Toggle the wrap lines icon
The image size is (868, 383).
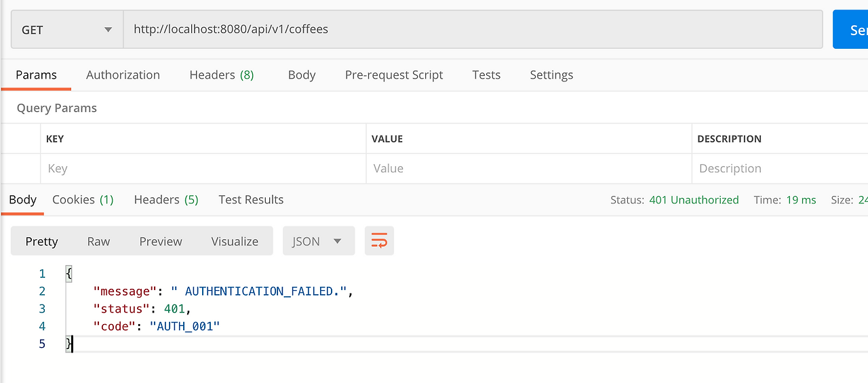pos(379,241)
